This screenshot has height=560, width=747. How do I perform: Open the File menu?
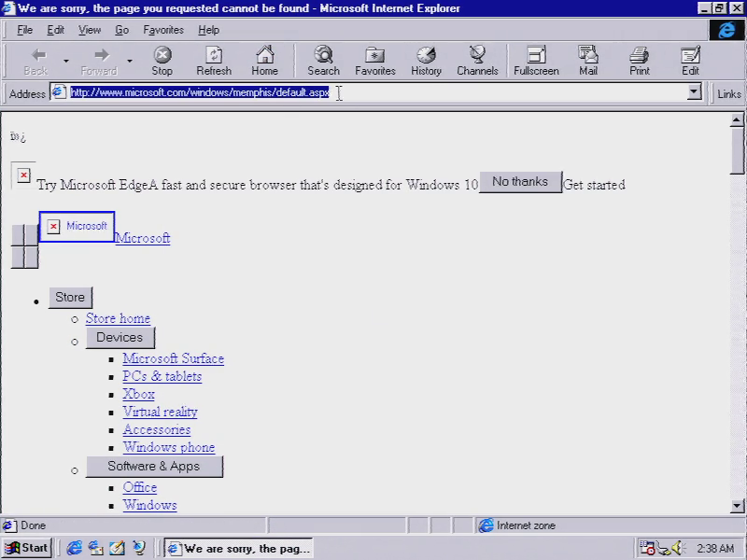click(x=25, y=30)
